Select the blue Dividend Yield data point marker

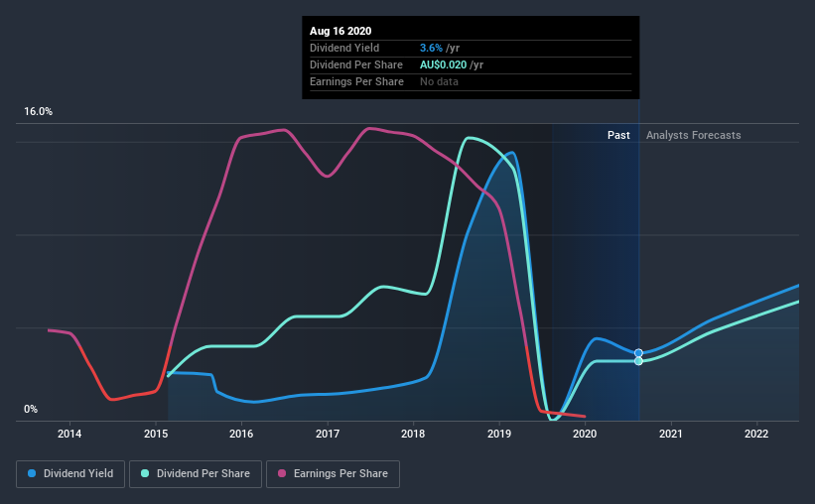639,353
